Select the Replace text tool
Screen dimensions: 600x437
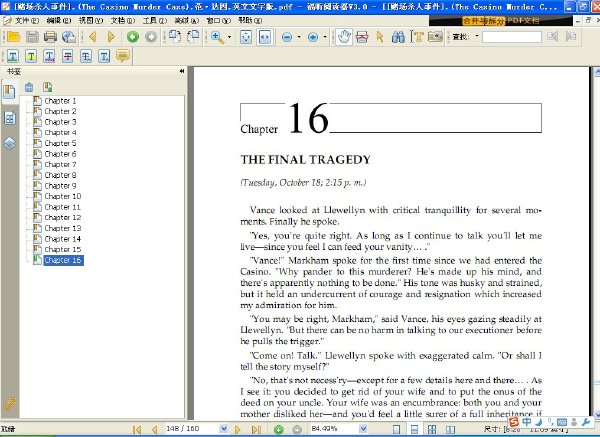pos(86,57)
